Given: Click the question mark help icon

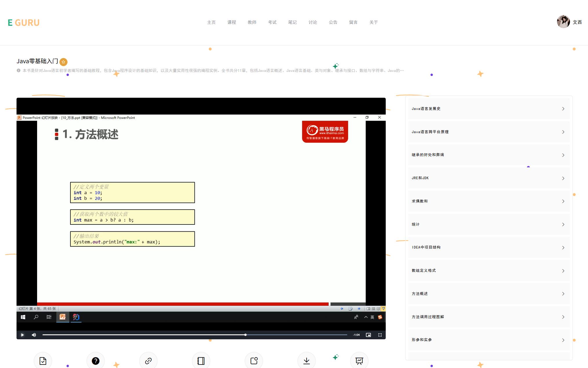Looking at the screenshot, I should coord(96,361).
